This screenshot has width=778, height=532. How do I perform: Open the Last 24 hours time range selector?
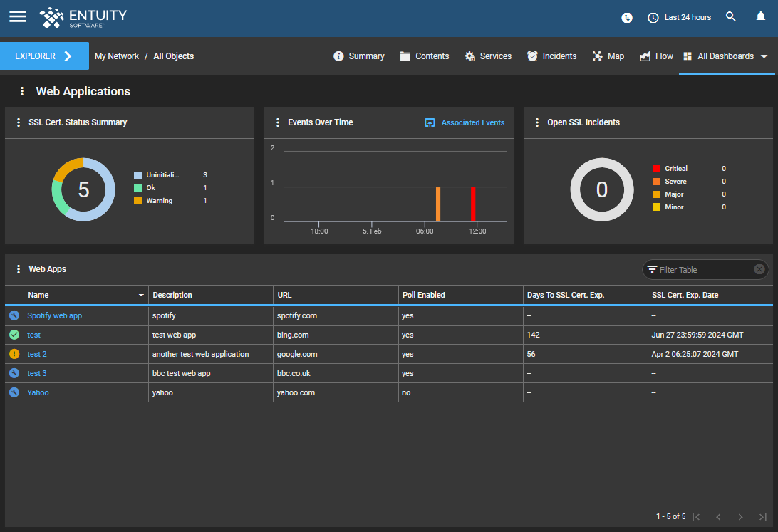coord(678,17)
